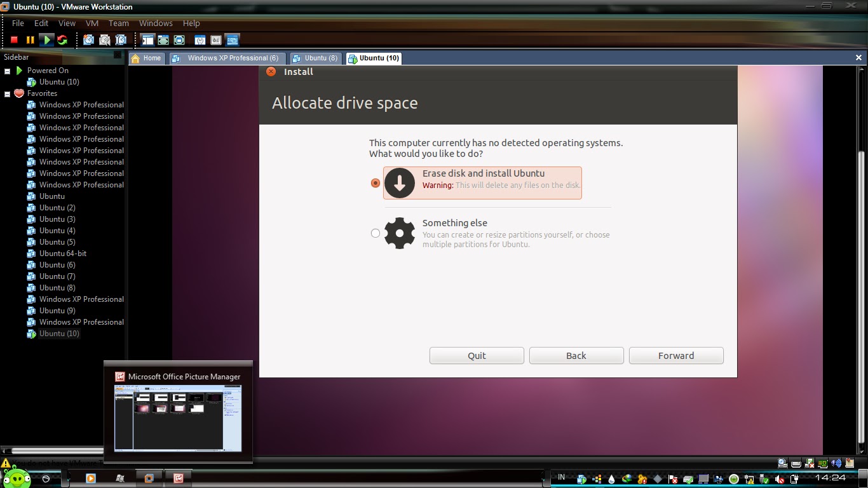Open the Edit menu
The height and width of the screenshot is (488, 868).
(41, 23)
